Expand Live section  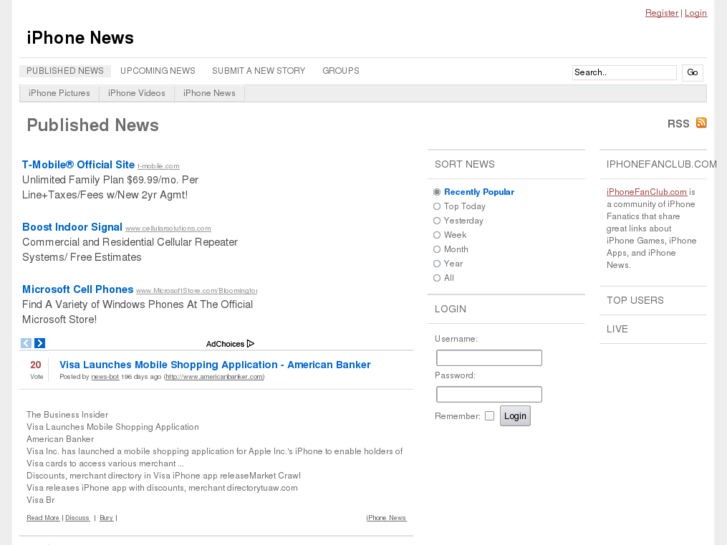coord(617,329)
